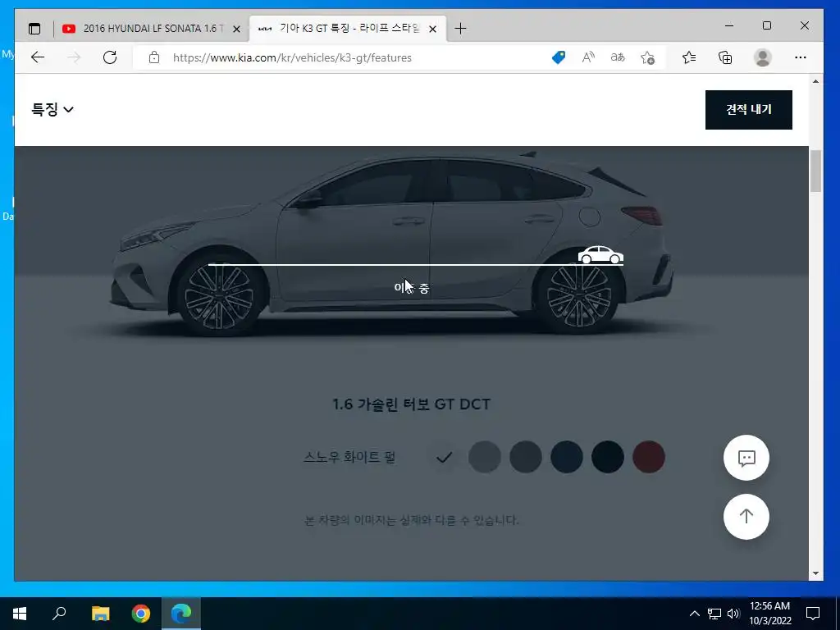
Task: Click the 견적 내기 button
Action: coord(748,110)
